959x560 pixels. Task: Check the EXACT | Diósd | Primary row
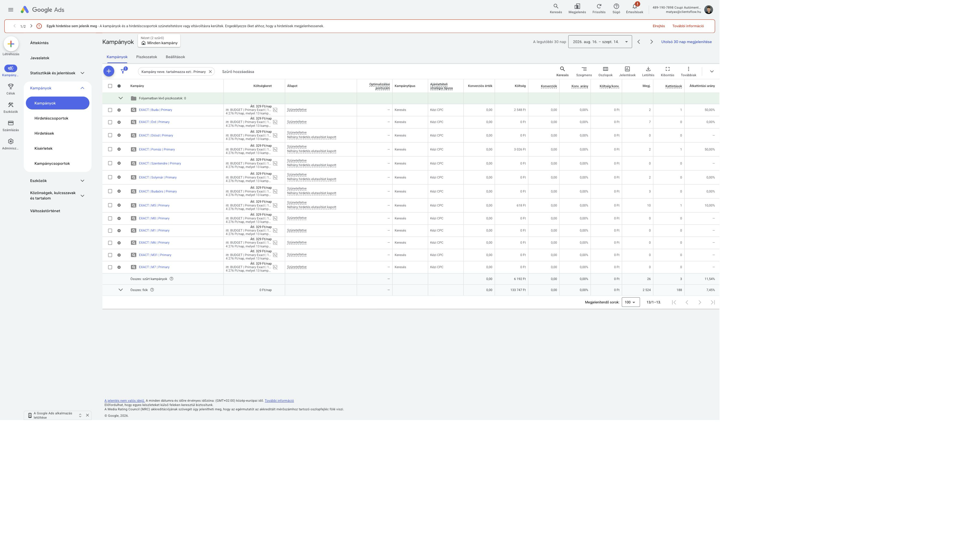[110, 135]
